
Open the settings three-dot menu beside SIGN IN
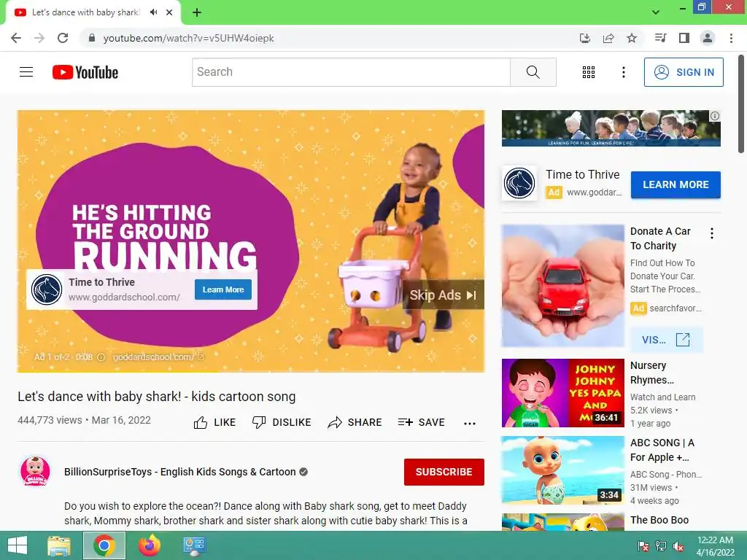(623, 72)
